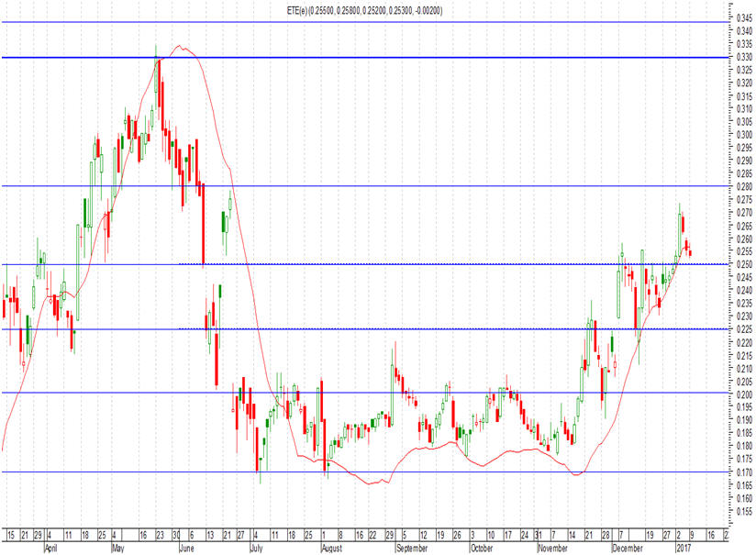Viewport: 756px width, 555px height.
Task: Click the date tick labeled 22 in August
Action: [372, 535]
